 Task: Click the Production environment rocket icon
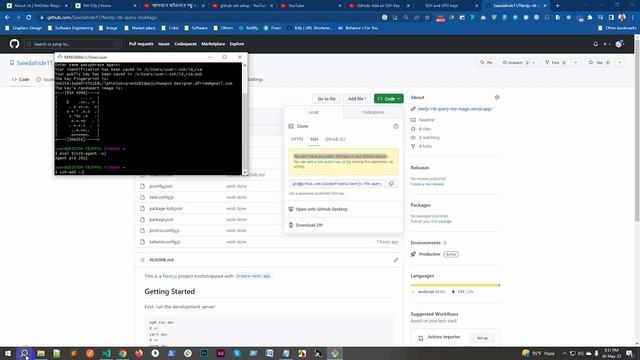pyautogui.click(x=413, y=254)
